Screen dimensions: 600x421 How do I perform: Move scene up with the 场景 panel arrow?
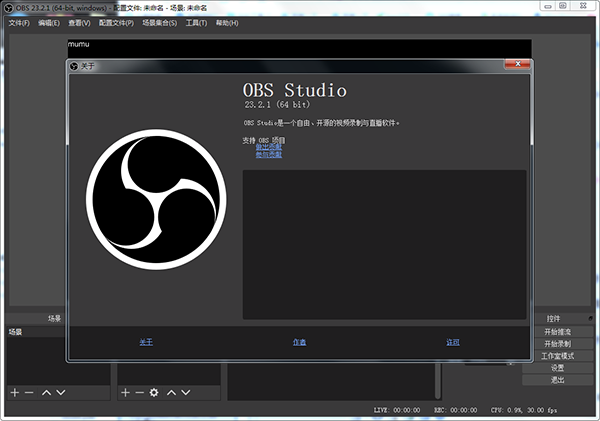tap(46, 392)
